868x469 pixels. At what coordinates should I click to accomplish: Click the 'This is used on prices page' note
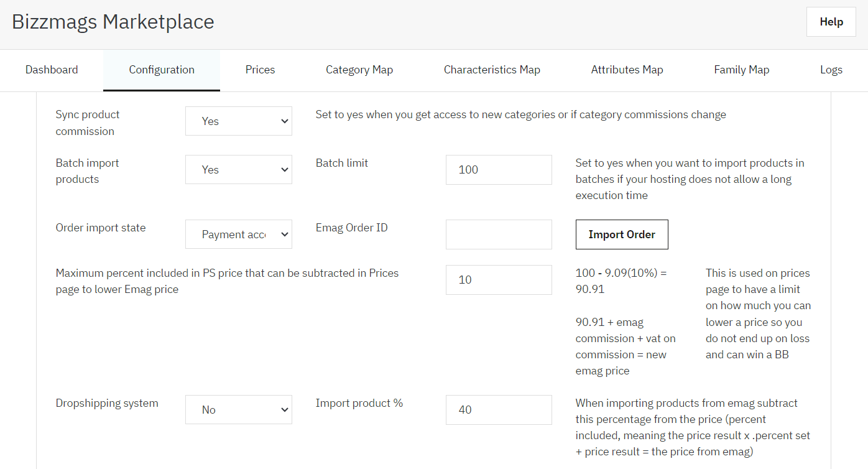[x=758, y=314]
